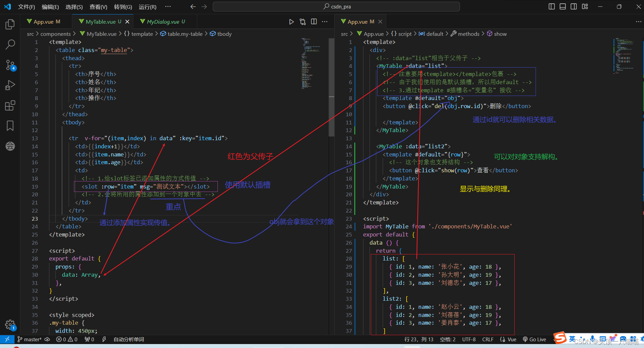The image size is (644, 348).
Task: Click the open changes compare icon
Action: click(x=303, y=22)
